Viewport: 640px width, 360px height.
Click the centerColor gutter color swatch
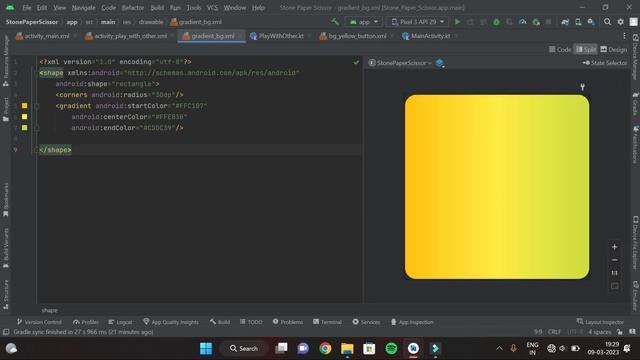coord(24,117)
